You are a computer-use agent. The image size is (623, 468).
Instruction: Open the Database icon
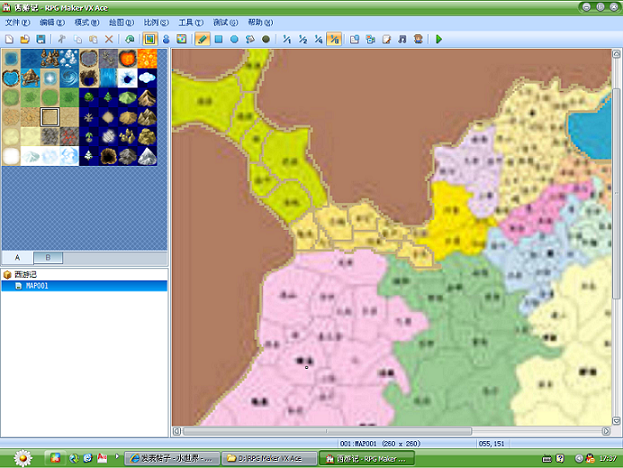point(354,39)
